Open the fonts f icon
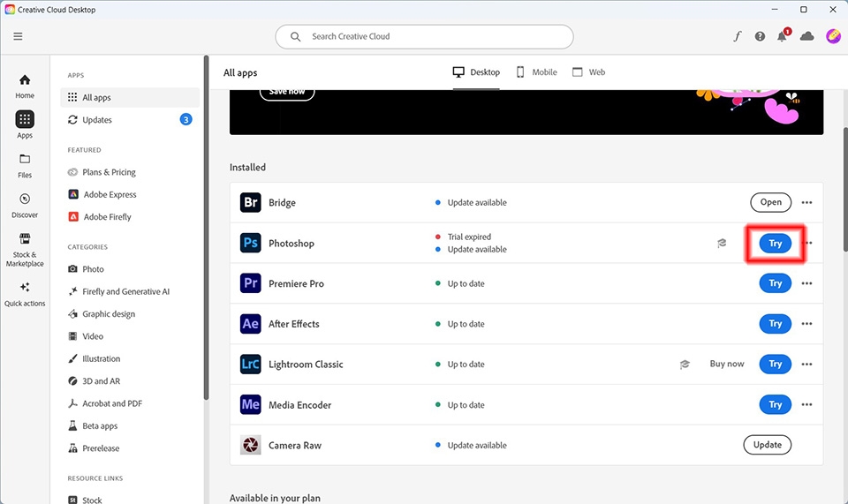 click(737, 36)
